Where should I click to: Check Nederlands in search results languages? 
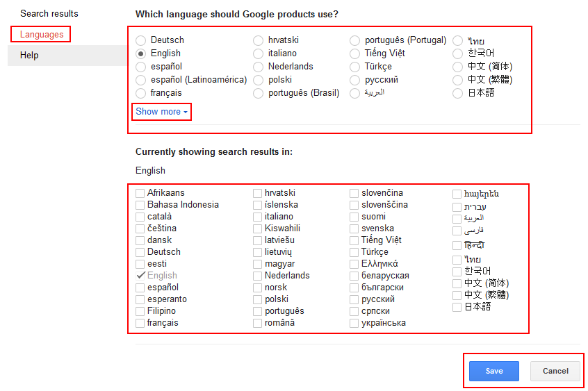(x=257, y=276)
